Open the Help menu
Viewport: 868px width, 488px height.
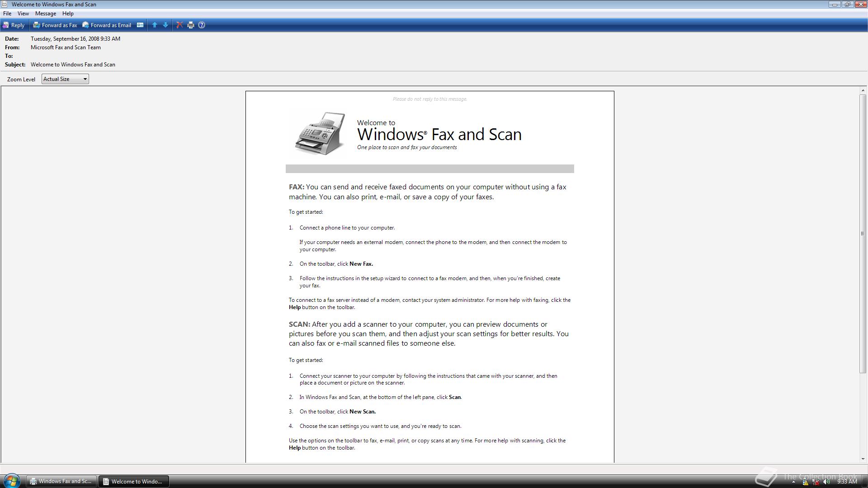[x=68, y=14]
